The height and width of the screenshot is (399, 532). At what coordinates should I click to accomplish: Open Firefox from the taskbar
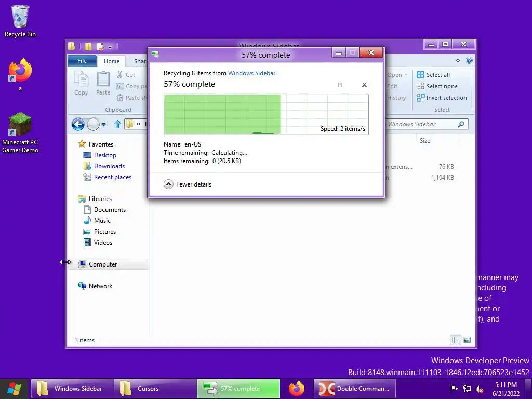click(297, 389)
